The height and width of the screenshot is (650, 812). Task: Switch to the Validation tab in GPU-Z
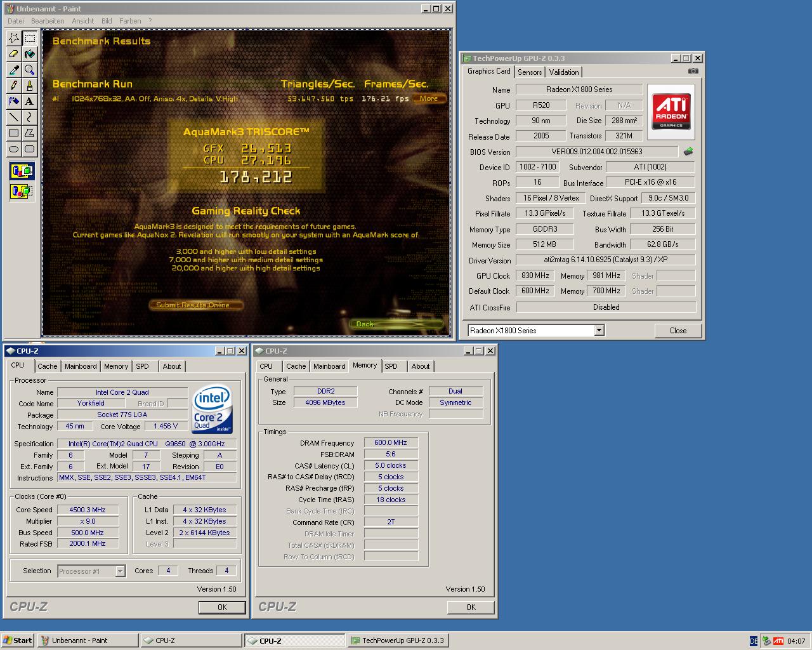pos(564,72)
